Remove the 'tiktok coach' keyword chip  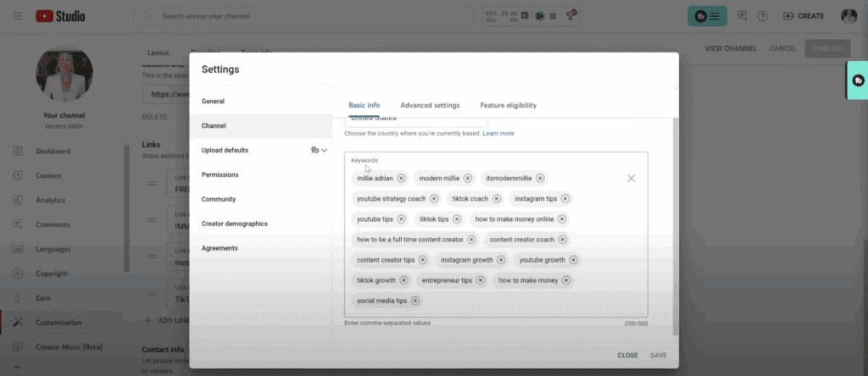tap(497, 199)
